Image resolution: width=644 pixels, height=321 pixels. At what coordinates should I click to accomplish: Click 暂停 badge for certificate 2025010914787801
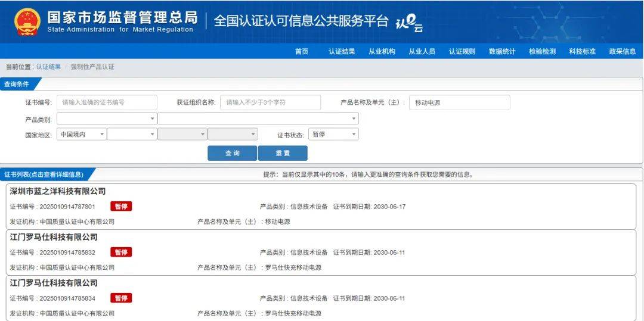coord(121,206)
